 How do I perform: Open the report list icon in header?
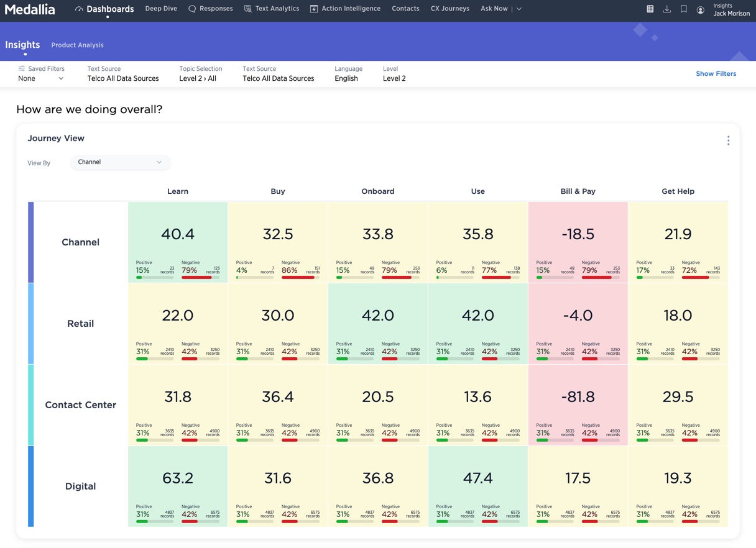click(650, 9)
